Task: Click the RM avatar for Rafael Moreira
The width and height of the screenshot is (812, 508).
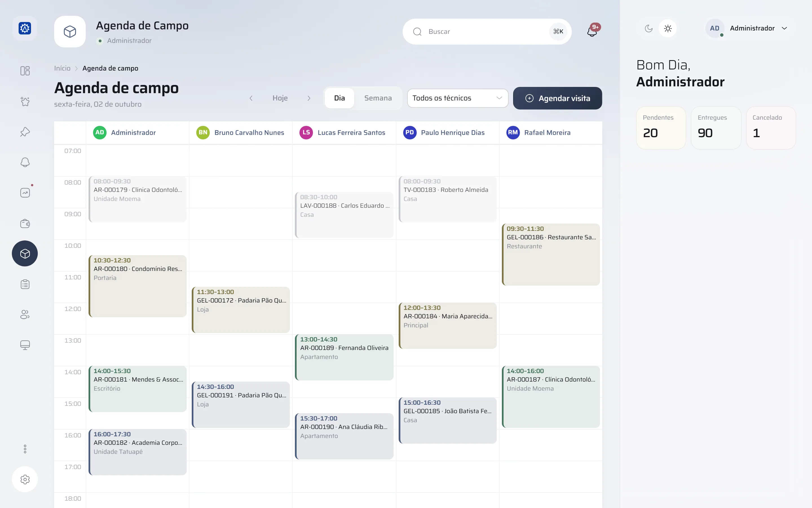Action: [513, 133]
